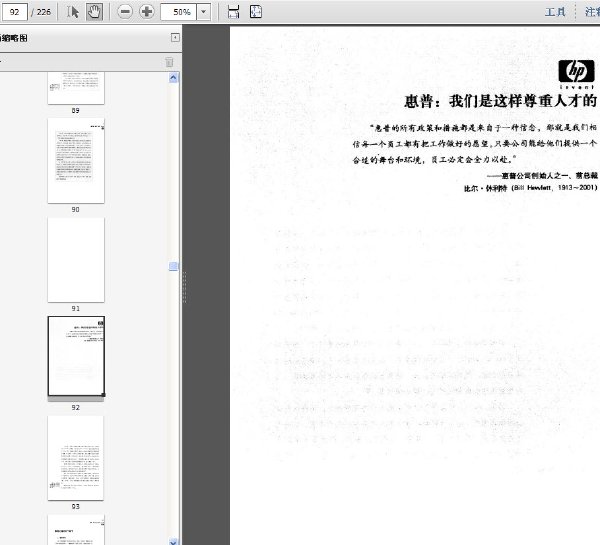Image resolution: width=600 pixels, height=545 pixels.
Task: Click the thumbnail scrollbar up arrow
Action: [x=173, y=78]
